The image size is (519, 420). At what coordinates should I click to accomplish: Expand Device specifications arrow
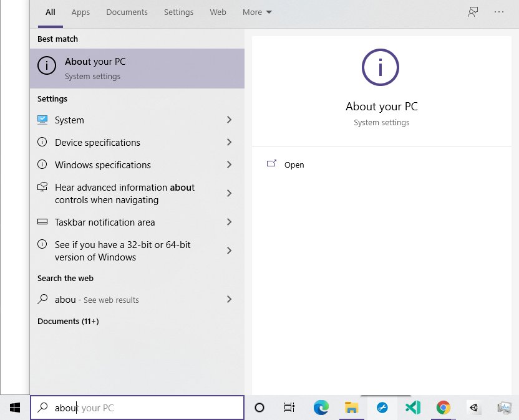point(229,142)
